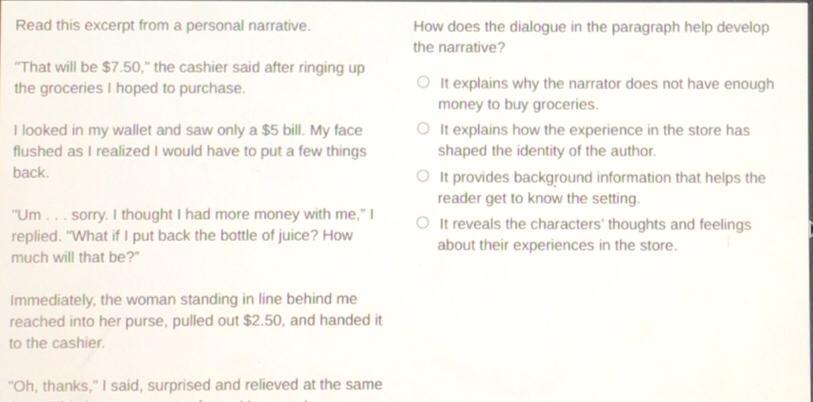Click the question's second line 'the narrative?'

(459, 48)
